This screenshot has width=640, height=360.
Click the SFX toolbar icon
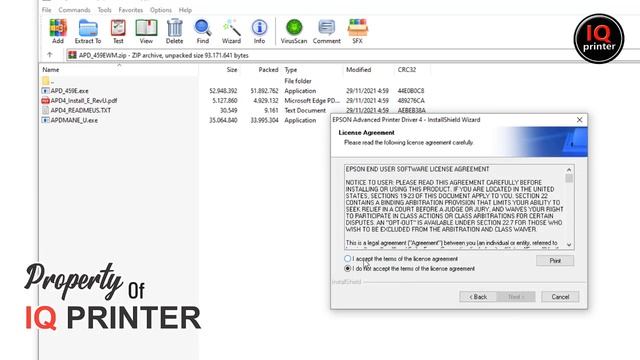click(x=358, y=31)
